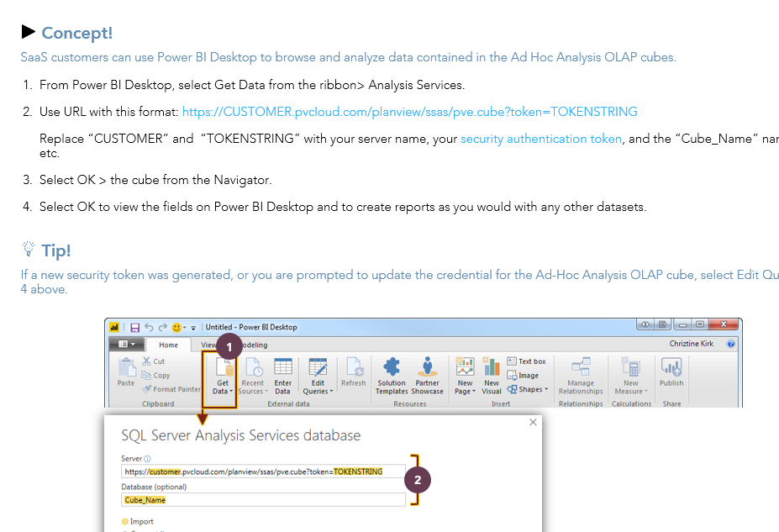Click the Get Data icon in ribbon
This screenshot has width=779, height=532.
click(224, 368)
